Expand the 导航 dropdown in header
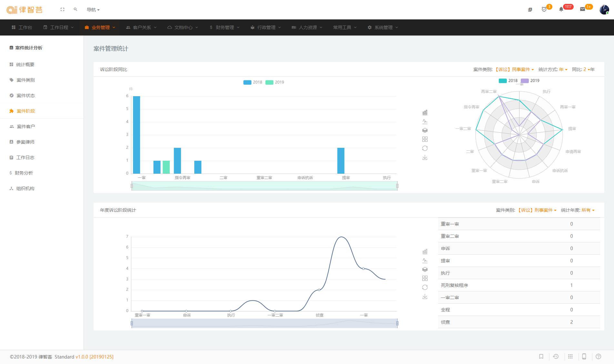Viewport: 614px width, 364px height. [x=93, y=10]
